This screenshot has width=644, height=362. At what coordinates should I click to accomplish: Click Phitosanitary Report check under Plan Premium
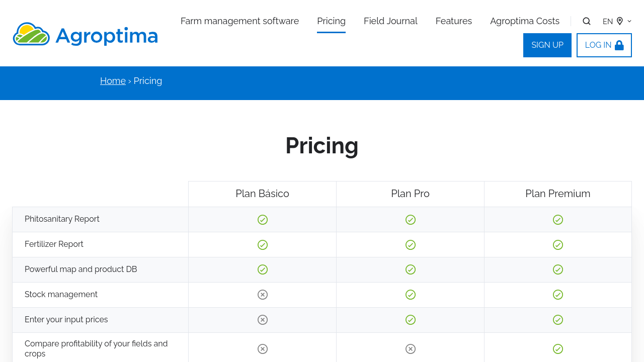pyautogui.click(x=558, y=220)
